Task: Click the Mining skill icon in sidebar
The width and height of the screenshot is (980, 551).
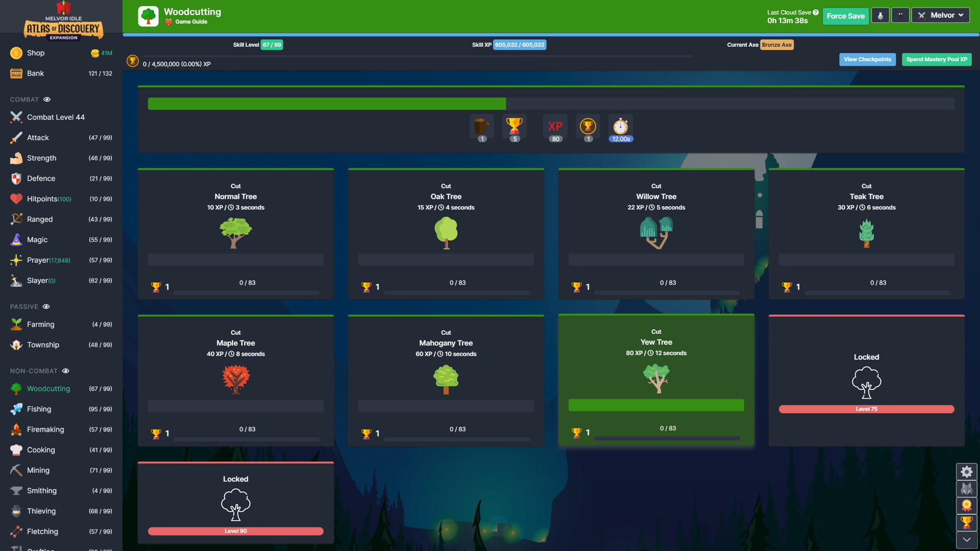Action: click(x=15, y=469)
